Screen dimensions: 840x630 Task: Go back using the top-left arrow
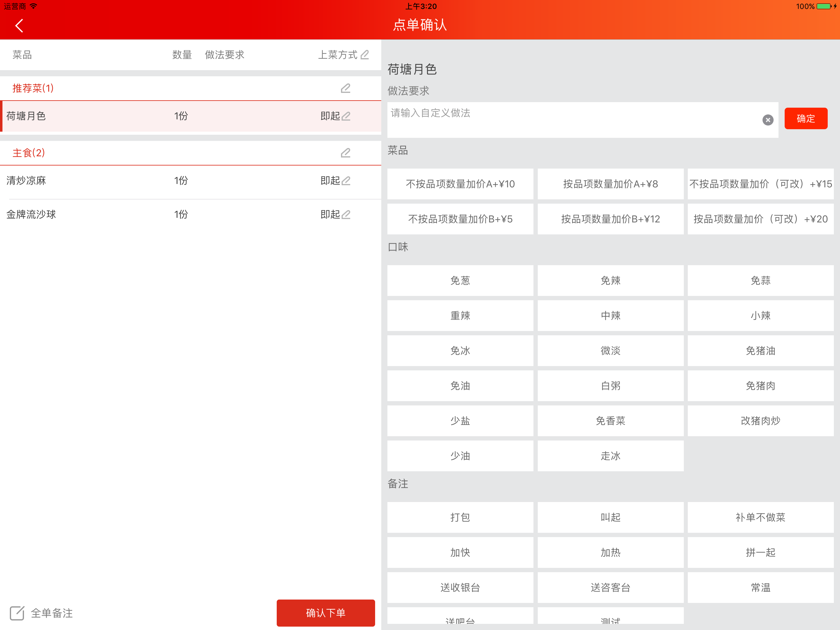pos(19,26)
